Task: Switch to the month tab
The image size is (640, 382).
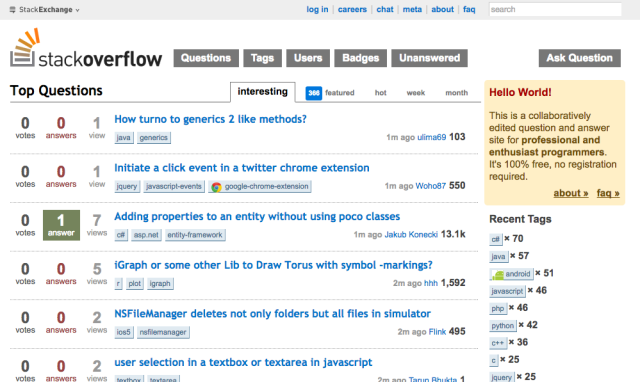Action: tap(456, 93)
